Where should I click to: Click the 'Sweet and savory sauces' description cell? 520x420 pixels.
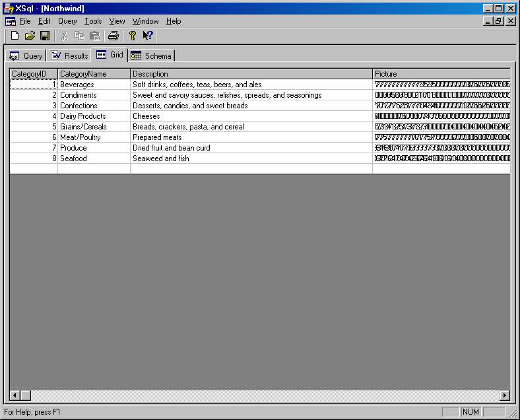pos(251,95)
